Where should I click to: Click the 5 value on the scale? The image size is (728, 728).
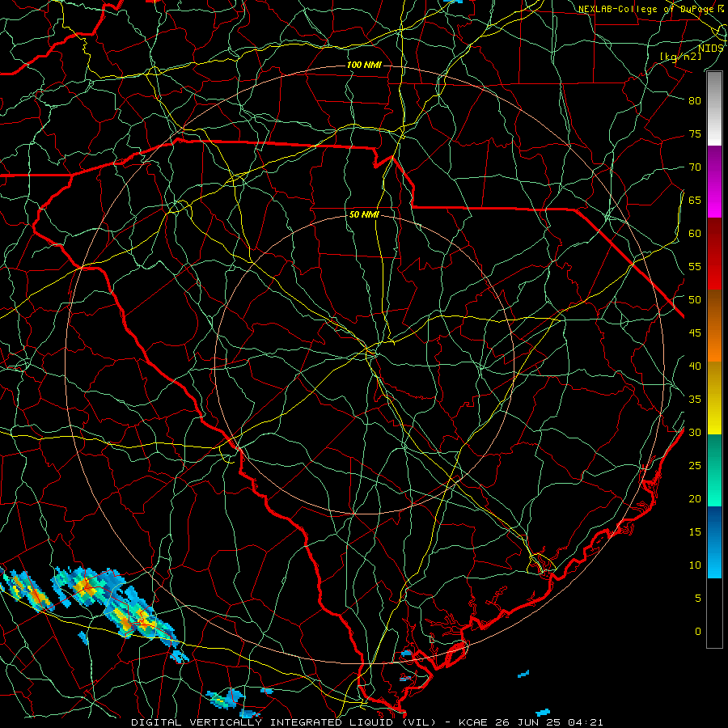click(x=698, y=598)
